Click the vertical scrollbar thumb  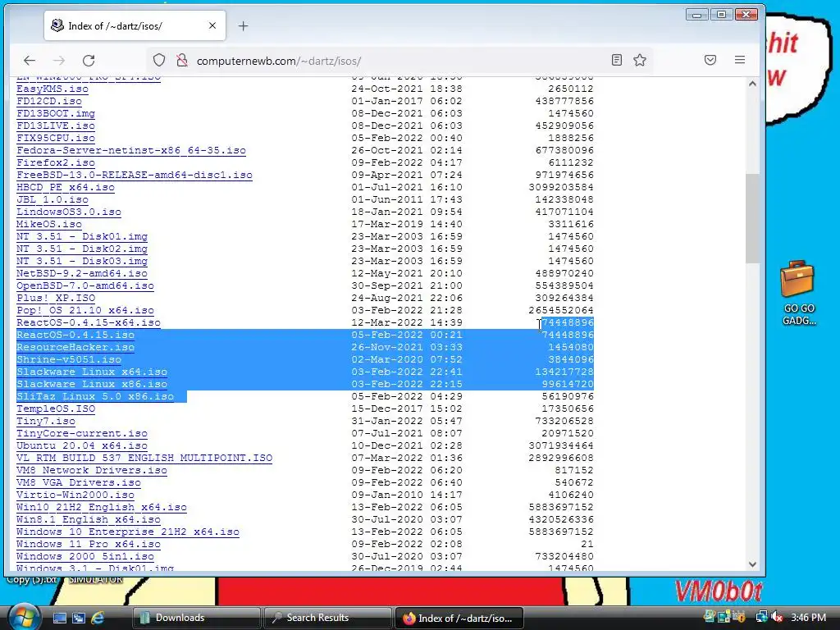(x=752, y=218)
